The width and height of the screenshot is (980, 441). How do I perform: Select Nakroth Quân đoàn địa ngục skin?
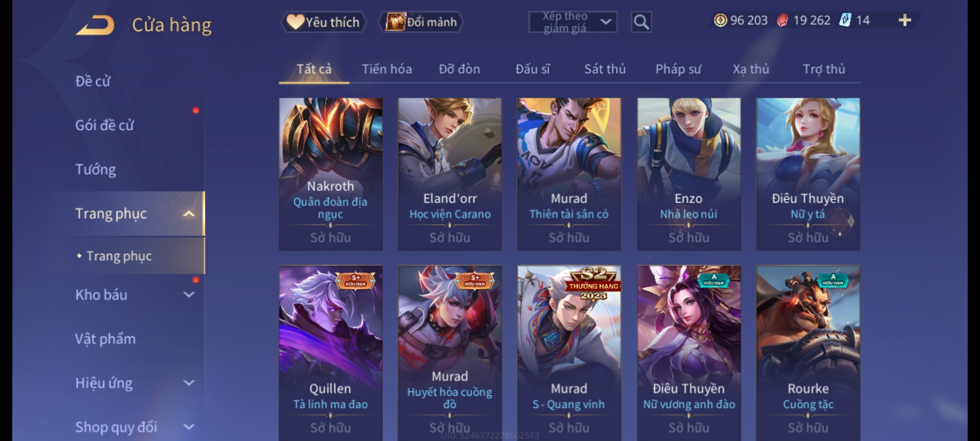click(331, 174)
